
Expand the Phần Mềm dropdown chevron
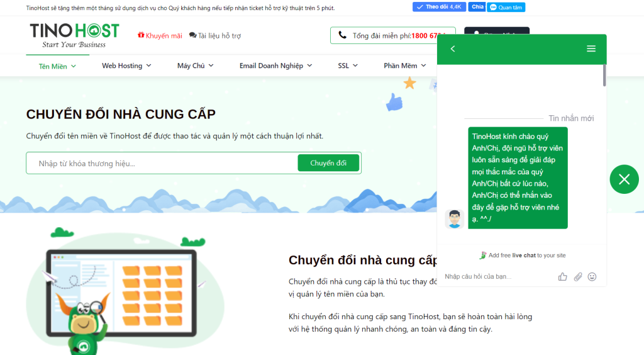[x=423, y=65]
